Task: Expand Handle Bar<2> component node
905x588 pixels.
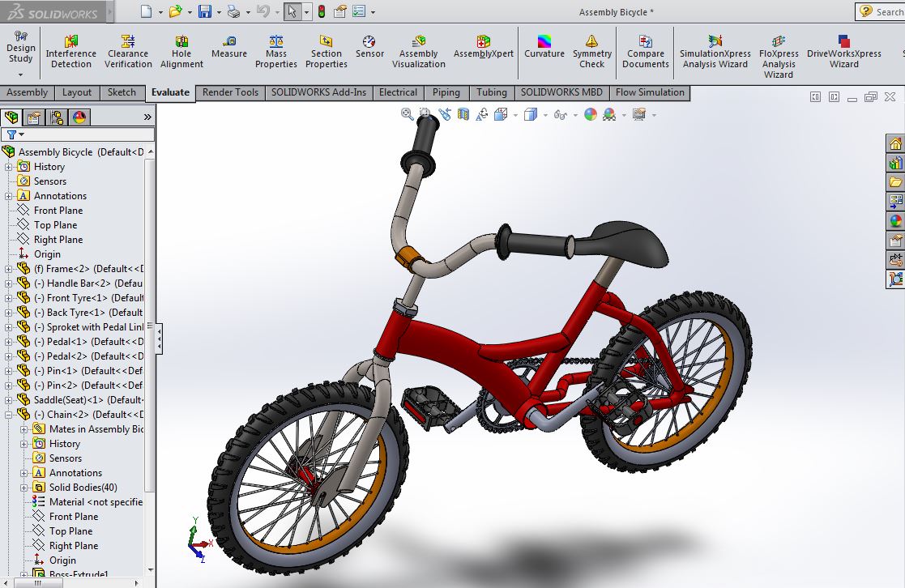Action: (9, 283)
